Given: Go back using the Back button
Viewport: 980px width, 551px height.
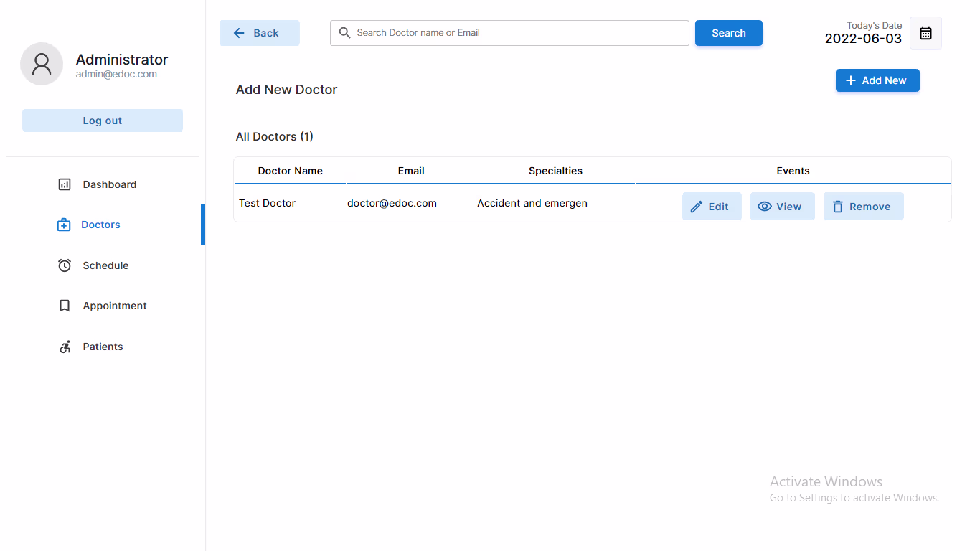Looking at the screenshot, I should point(260,33).
